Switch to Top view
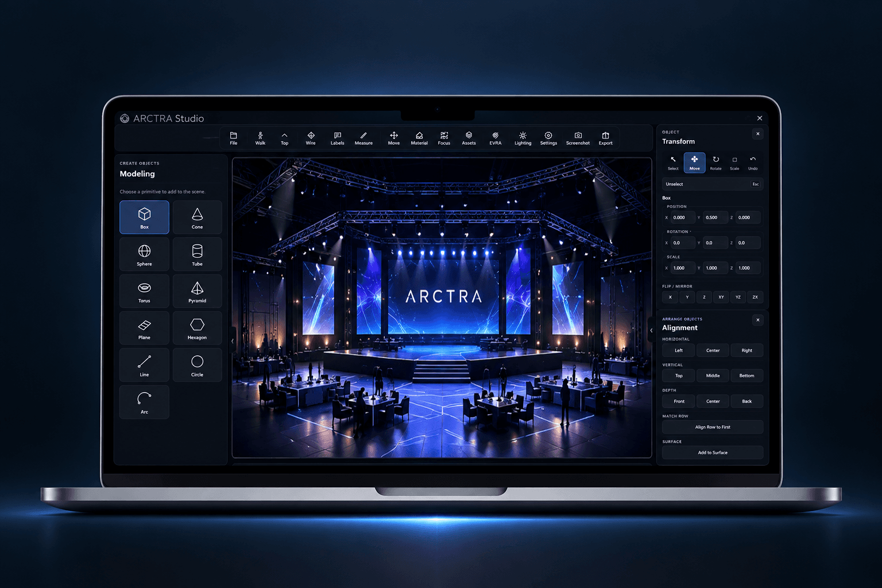 point(284,138)
